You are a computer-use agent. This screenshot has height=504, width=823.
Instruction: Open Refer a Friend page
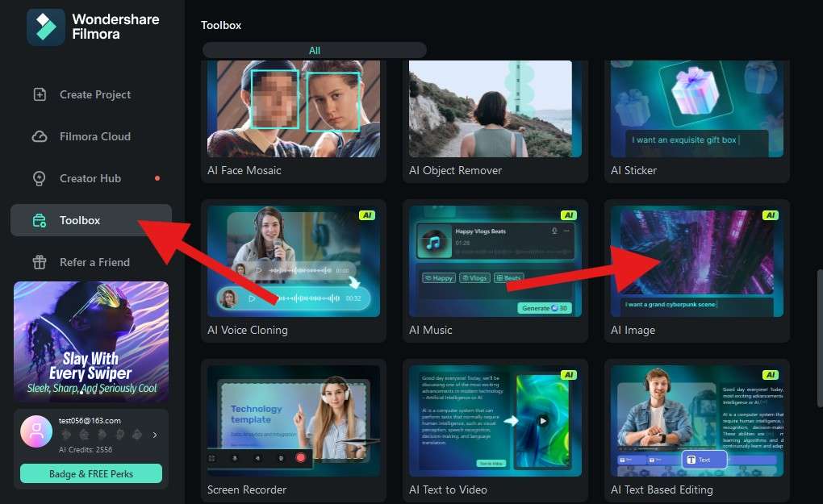(91, 262)
